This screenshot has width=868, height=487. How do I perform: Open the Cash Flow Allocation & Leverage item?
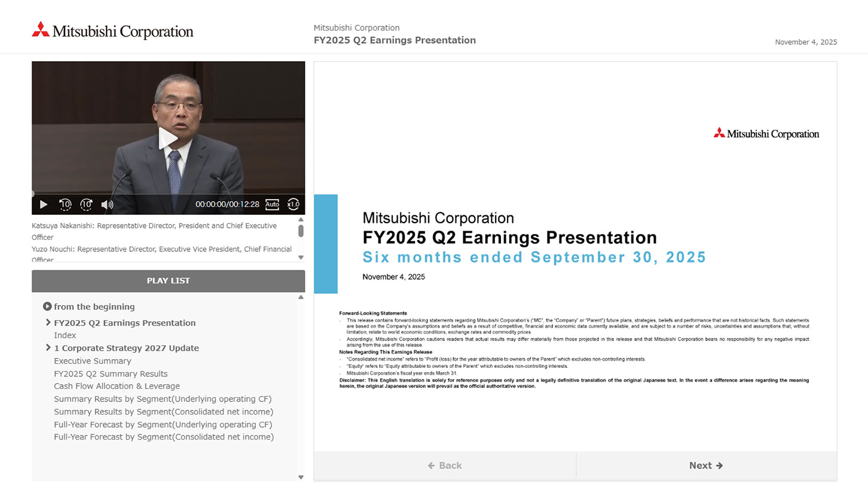click(117, 386)
